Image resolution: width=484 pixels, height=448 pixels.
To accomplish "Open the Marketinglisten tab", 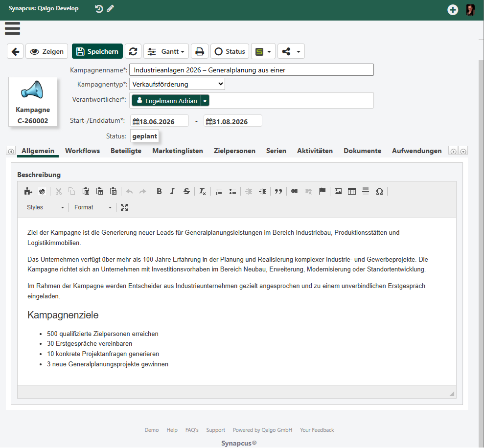I will coord(178,151).
